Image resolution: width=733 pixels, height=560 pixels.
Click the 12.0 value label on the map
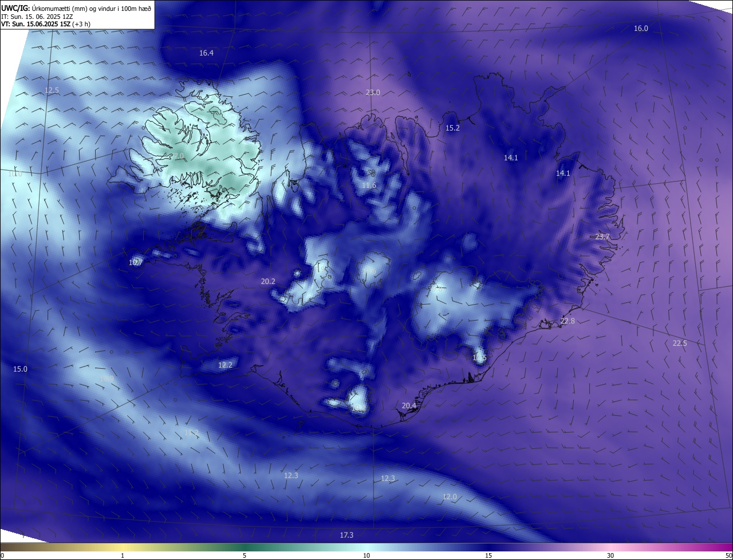pyautogui.click(x=450, y=497)
